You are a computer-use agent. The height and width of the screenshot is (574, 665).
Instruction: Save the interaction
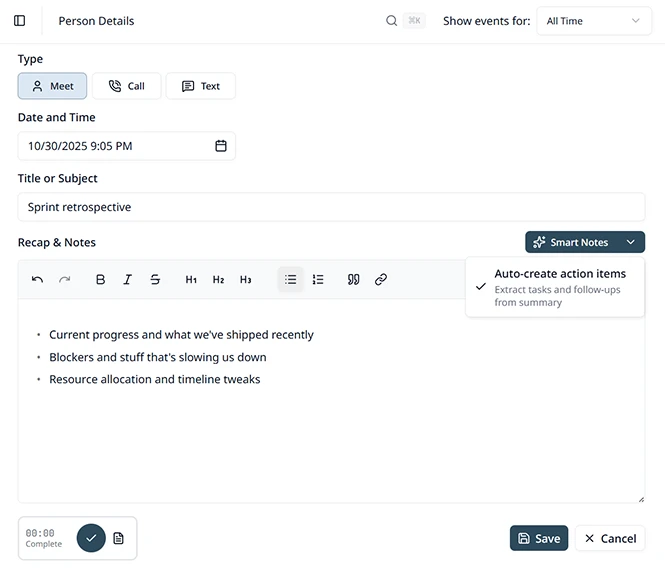pyautogui.click(x=539, y=538)
